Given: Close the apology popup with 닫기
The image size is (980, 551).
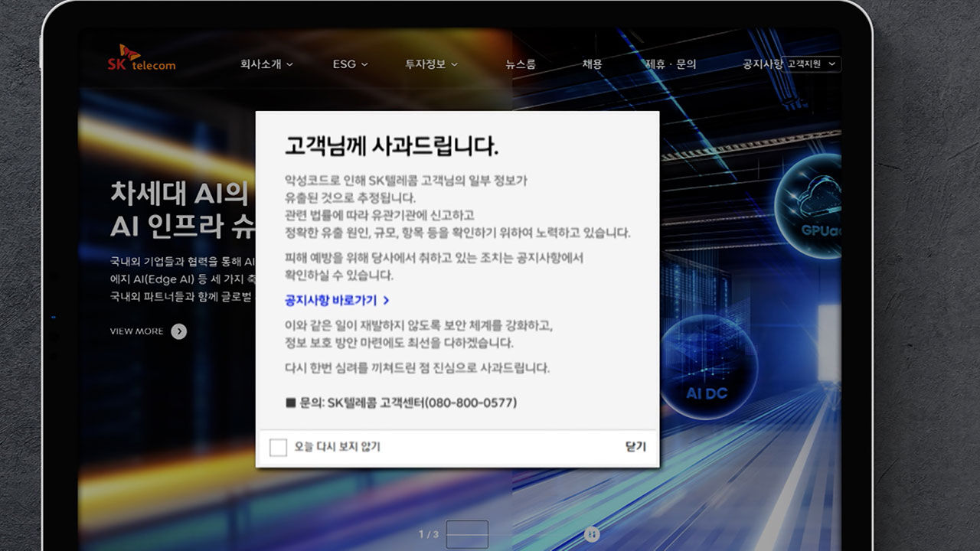Looking at the screenshot, I should (635, 447).
